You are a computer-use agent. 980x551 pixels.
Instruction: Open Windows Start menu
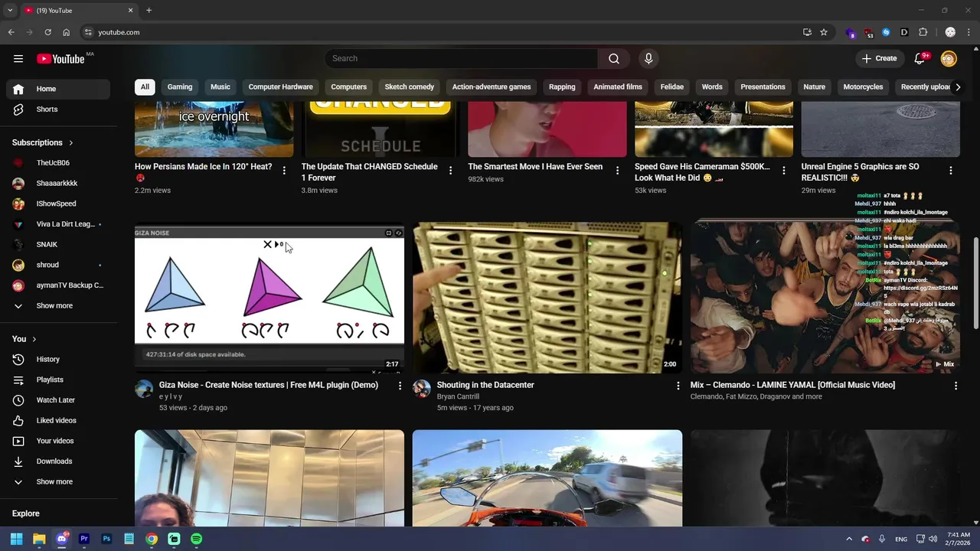tap(17, 539)
